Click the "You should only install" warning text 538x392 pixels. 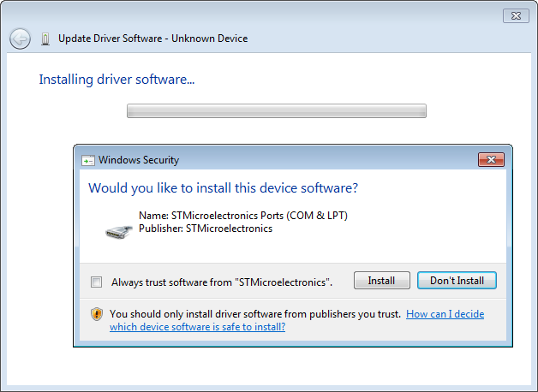tap(254, 314)
